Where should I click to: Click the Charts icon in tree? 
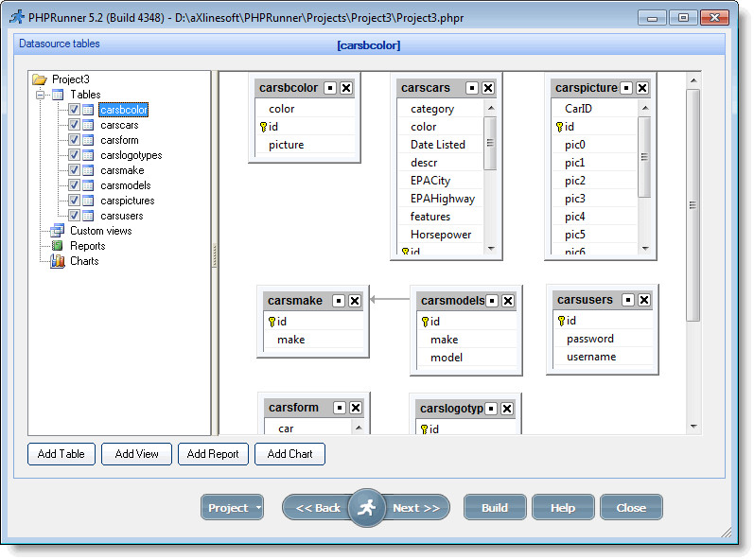coord(58,261)
